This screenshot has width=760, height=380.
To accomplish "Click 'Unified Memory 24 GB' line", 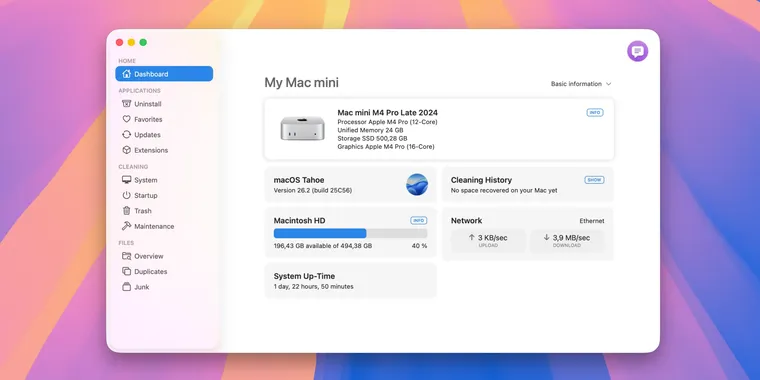I will point(370,130).
